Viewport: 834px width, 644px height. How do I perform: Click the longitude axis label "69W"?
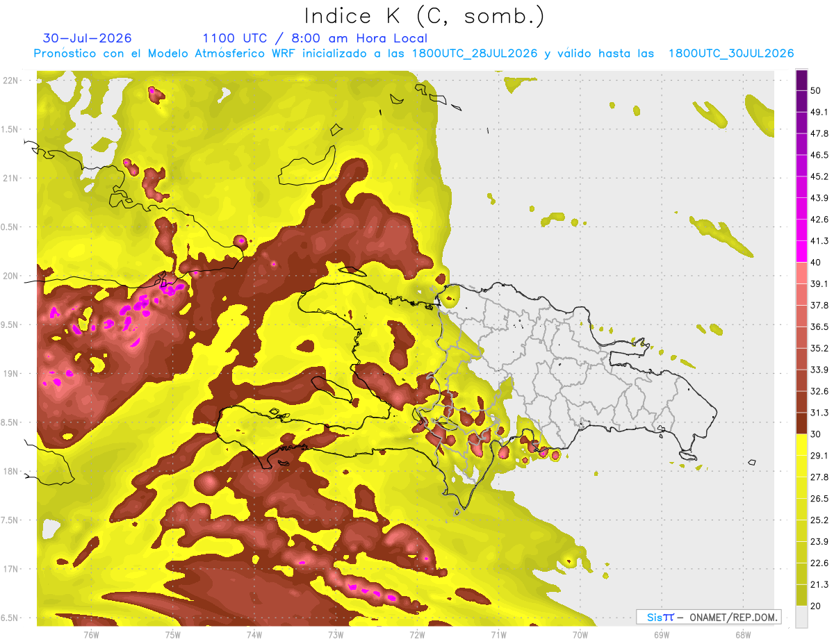tap(661, 635)
